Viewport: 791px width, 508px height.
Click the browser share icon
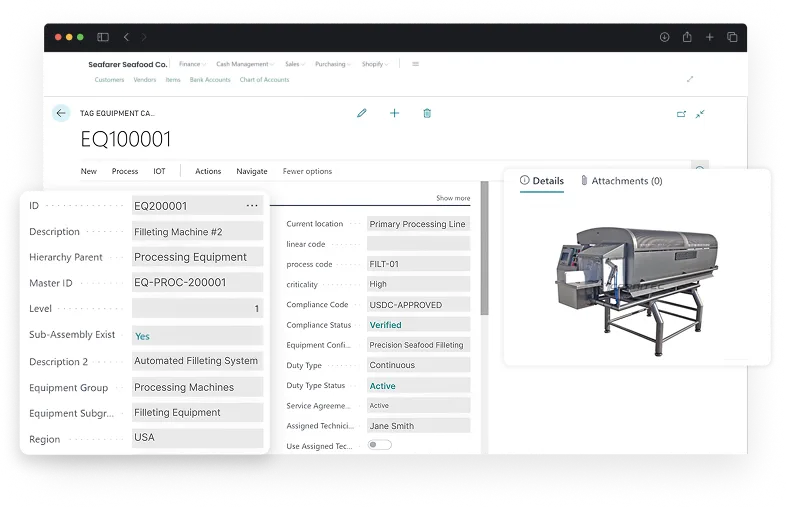pos(687,37)
